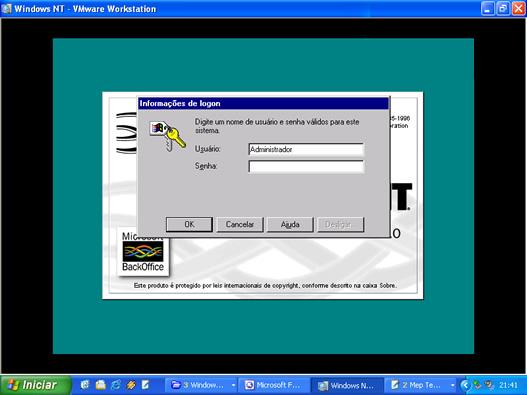The width and height of the screenshot is (527, 395).
Task: Switch to Microsoft F... taskbar button
Action: 273,385
